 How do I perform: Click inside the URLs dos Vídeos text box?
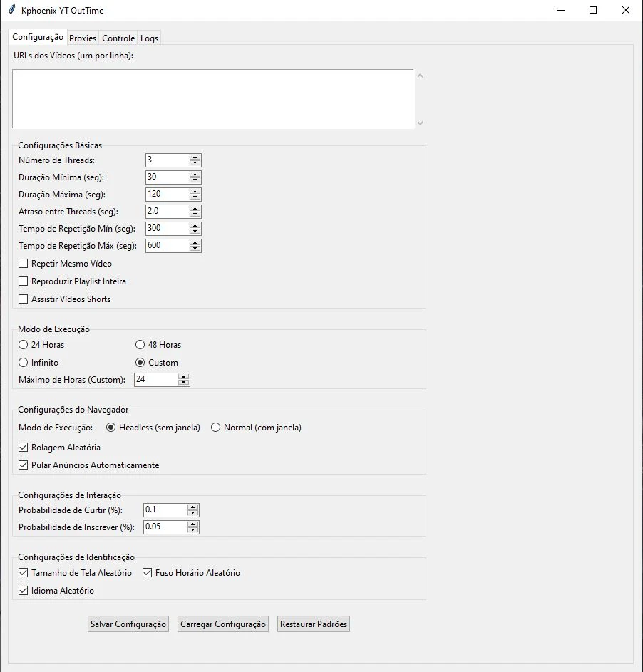pyautogui.click(x=212, y=99)
